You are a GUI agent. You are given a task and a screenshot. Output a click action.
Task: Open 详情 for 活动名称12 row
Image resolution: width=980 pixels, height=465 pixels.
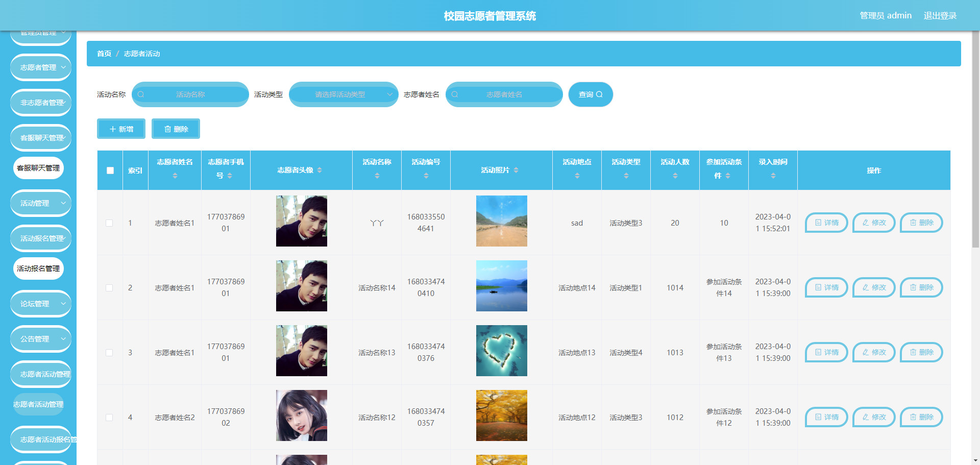pyautogui.click(x=826, y=417)
